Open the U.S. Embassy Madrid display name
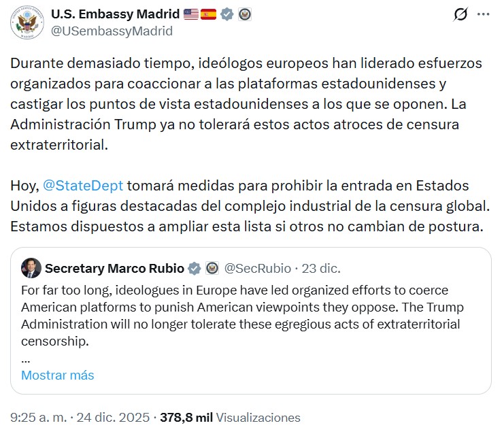The width and height of the screenshot is (504, 434). coord(115,14)
